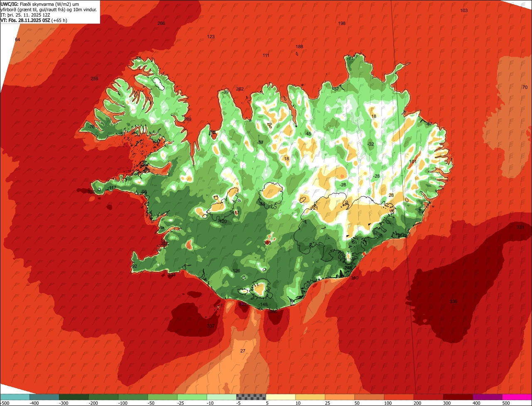This screenshot has height=406, width=532.
Task: Click the map value 101
Action: coord(413,161)
